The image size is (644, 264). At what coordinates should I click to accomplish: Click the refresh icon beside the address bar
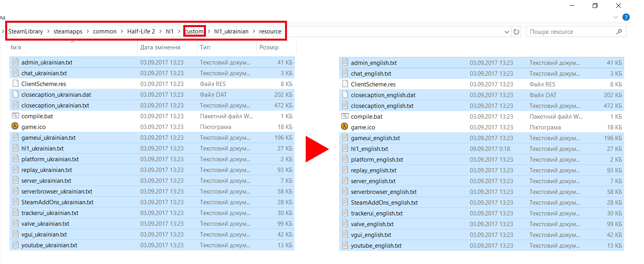[516, 32]
